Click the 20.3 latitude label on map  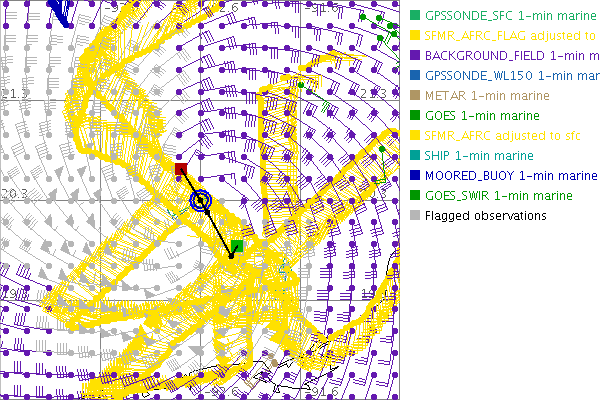[14, 194]
